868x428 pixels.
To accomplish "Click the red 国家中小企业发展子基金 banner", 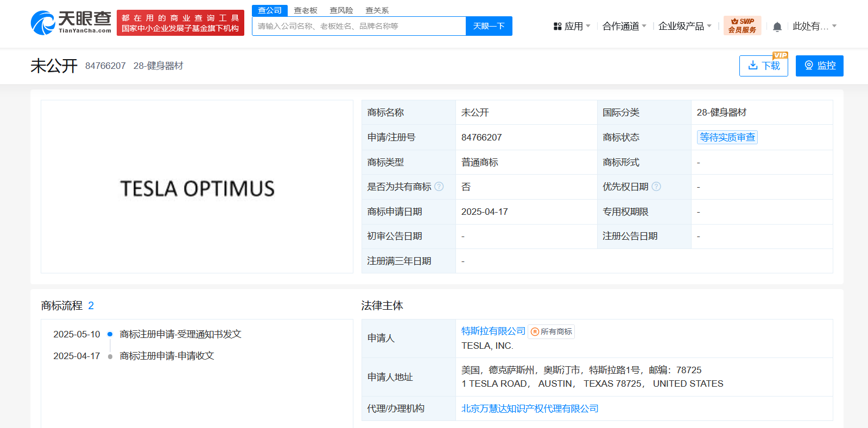I will click(180, 23).
